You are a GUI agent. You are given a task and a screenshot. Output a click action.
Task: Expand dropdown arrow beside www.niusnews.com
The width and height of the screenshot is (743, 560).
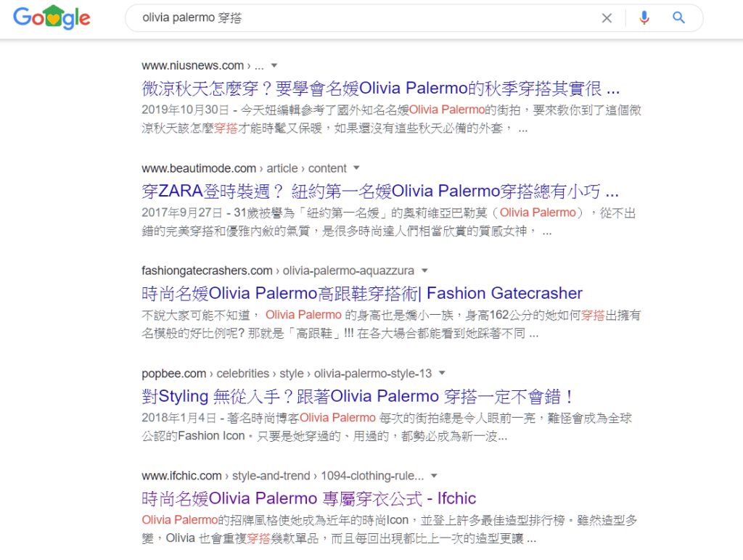(274, 66)
